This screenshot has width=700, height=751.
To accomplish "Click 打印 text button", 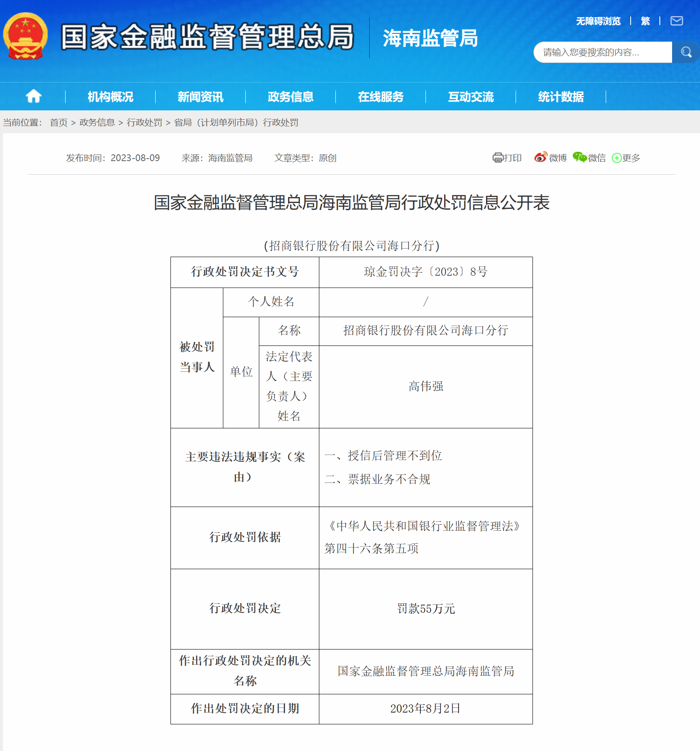I will [513, 158].
